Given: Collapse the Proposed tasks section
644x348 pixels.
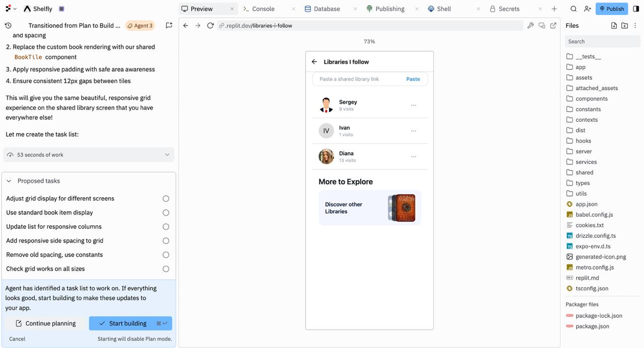Looking at the screenshot, I should pyautogui.click(x=9, y=181).
